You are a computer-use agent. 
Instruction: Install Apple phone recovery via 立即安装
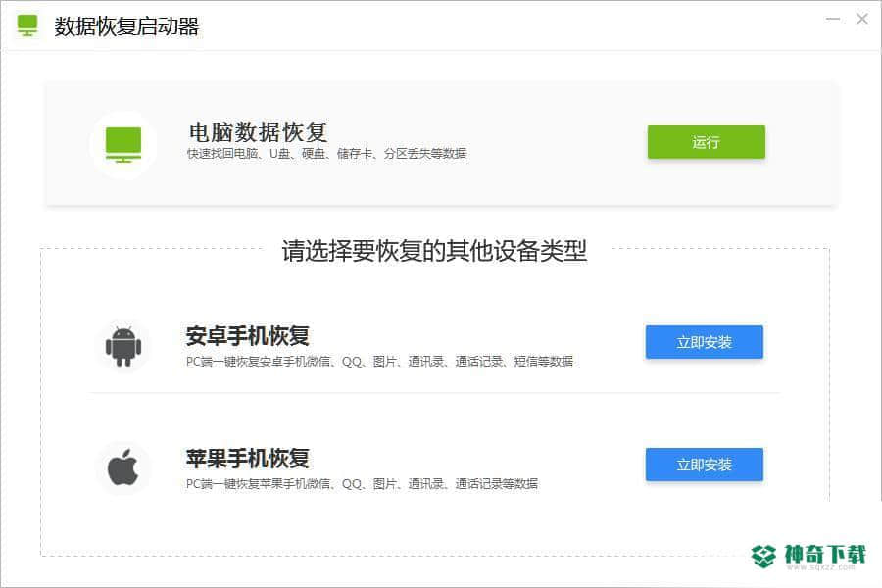[705, 465]
